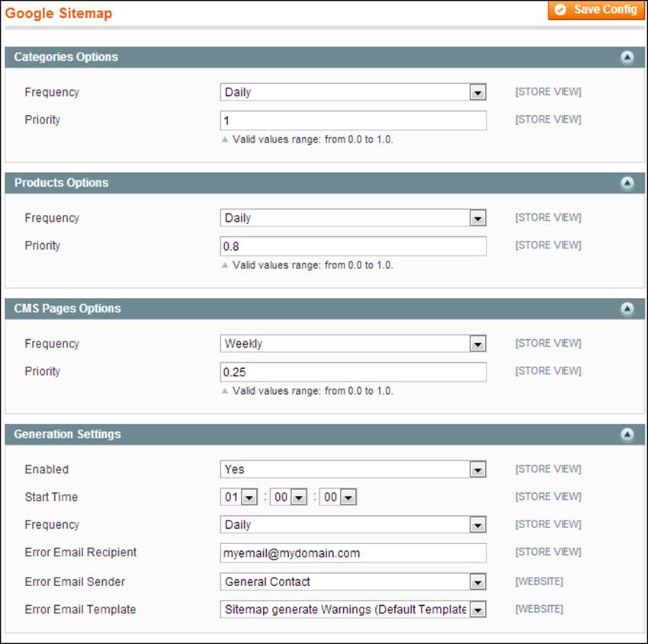
Task: Click the valid values hint under Categories Priority
Action: (313, 139)
